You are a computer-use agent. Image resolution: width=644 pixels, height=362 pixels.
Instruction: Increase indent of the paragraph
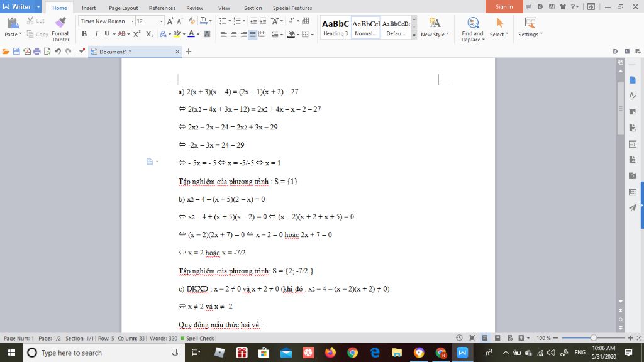point(263,21)
